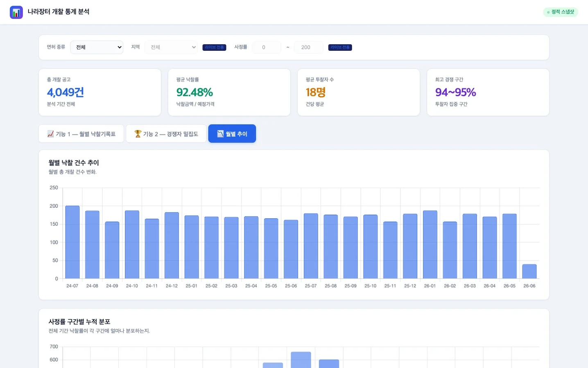Click the 사정률 maximum field showing 200
Screen dimensions: 588x368
pos(309,47)
